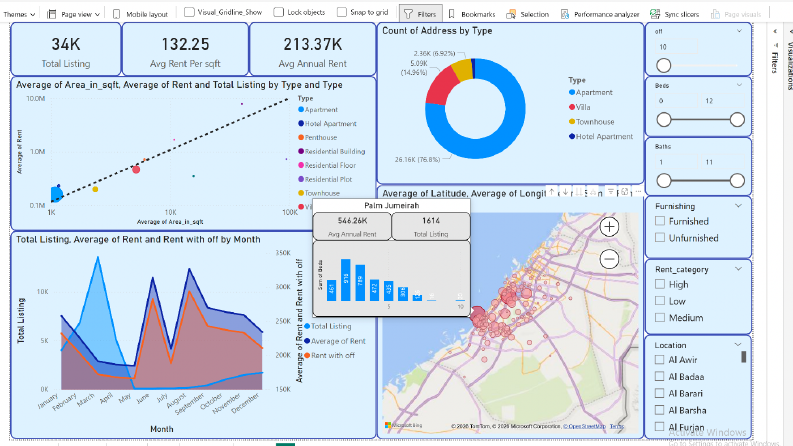Image resolution: width=793 pixels, height=446 pixels.
Task: Check Al Awir location
Action: [x=659, y=360]
